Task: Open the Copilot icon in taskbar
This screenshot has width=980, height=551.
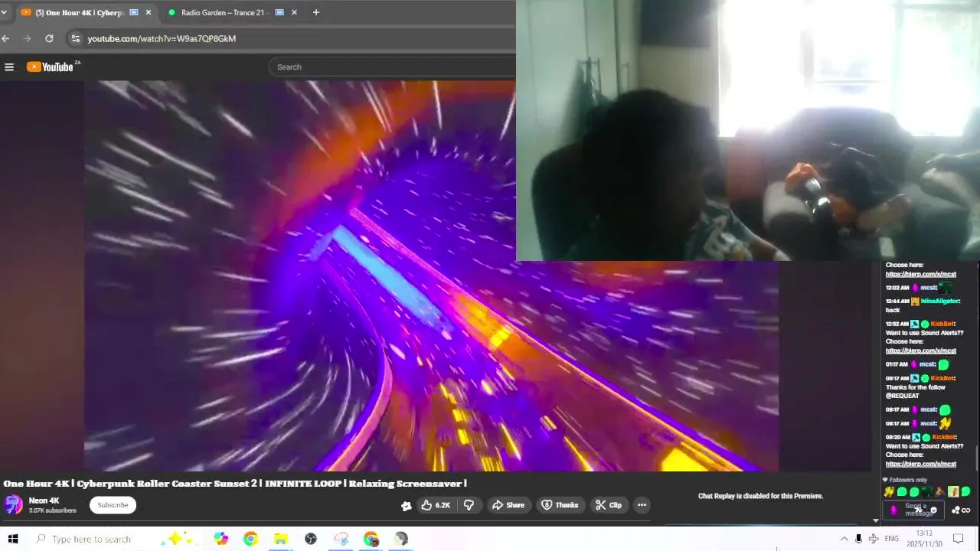Action: [x=221, y=539]
